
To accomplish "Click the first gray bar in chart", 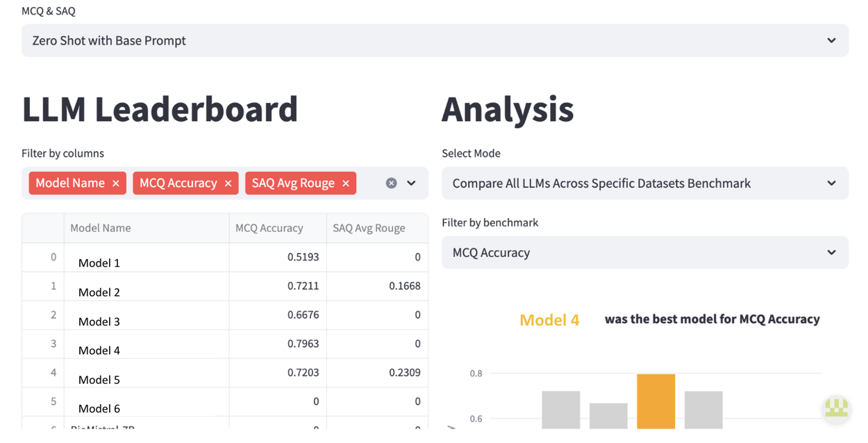I will click(x=560, y=410).
